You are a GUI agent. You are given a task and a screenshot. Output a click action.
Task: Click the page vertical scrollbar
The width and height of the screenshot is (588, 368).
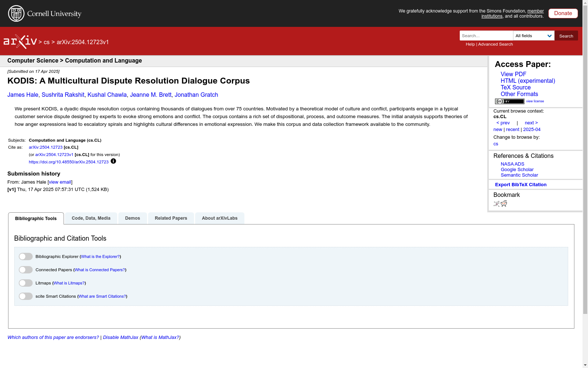[585, 160]
